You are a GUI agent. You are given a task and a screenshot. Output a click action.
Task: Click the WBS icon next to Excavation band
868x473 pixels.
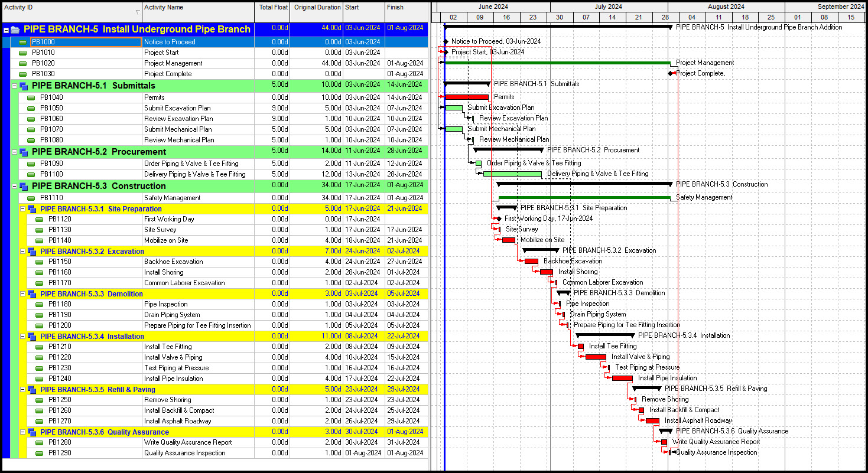(32, 252)
